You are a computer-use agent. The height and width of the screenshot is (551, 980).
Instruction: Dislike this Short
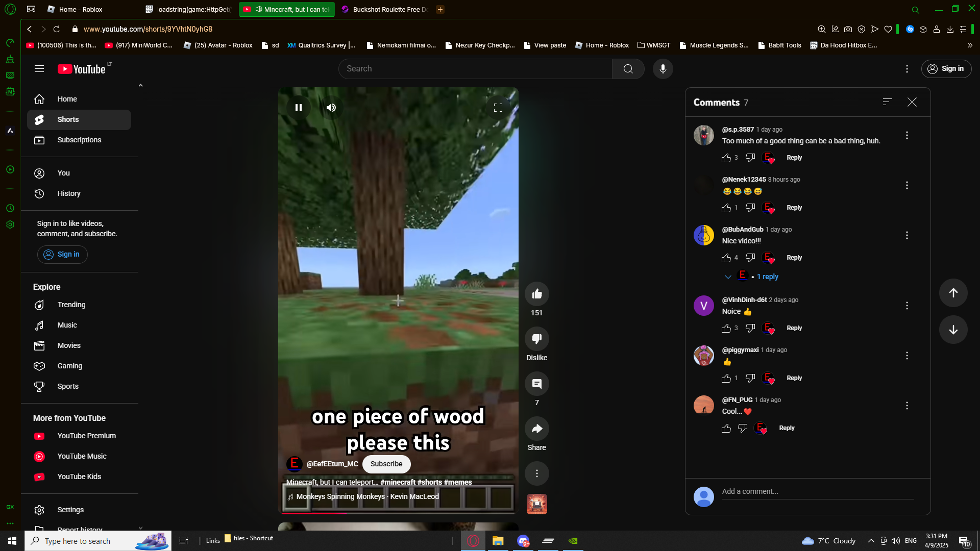537,339
